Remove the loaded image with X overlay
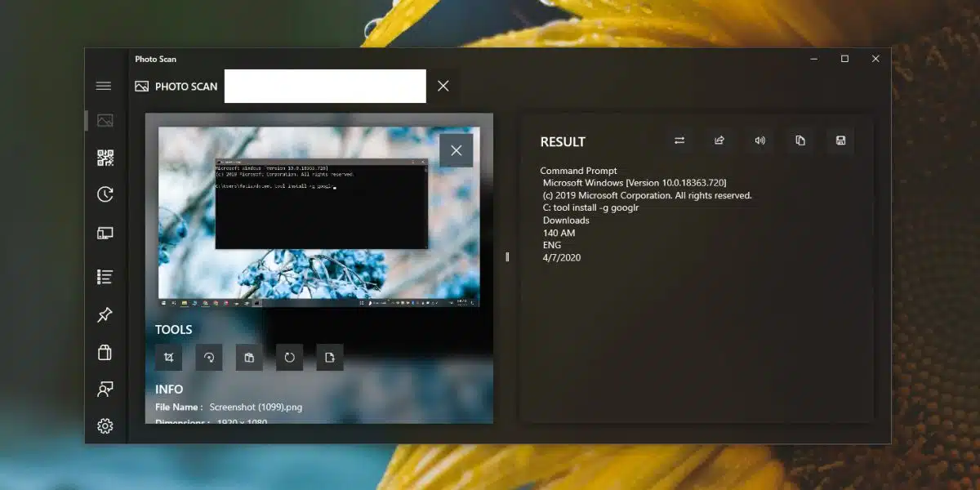The height and width of the screenshot is (490, 980). coord(457,150)
